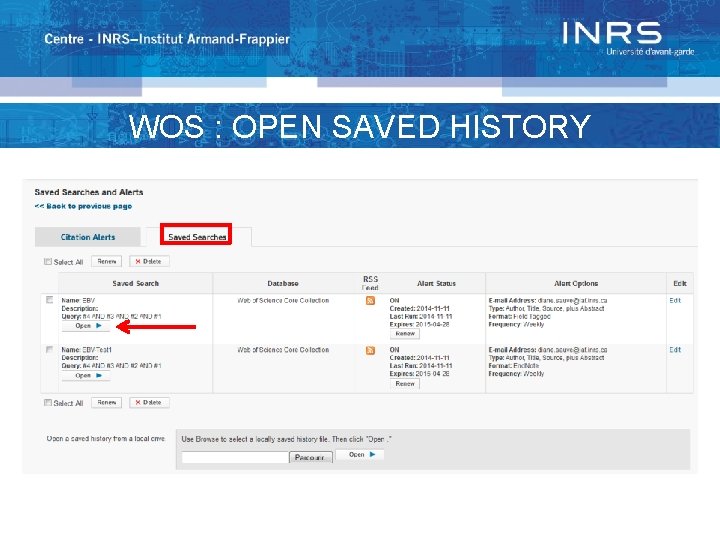Click the Alert Status column header

point(436,283)
